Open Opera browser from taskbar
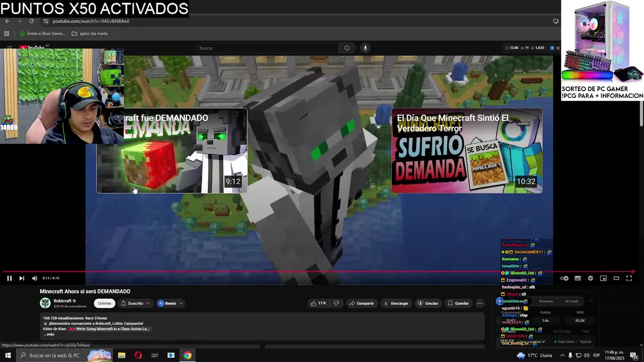 click(138, 355)
